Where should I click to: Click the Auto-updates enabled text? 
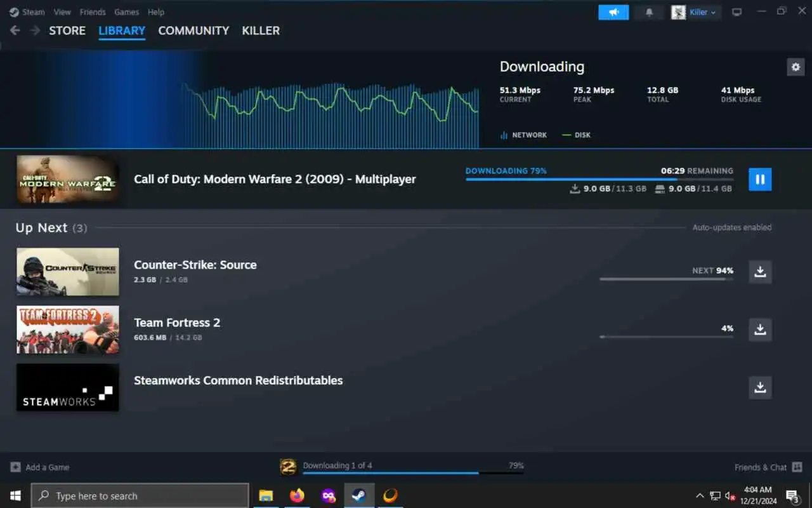point(732,227)
